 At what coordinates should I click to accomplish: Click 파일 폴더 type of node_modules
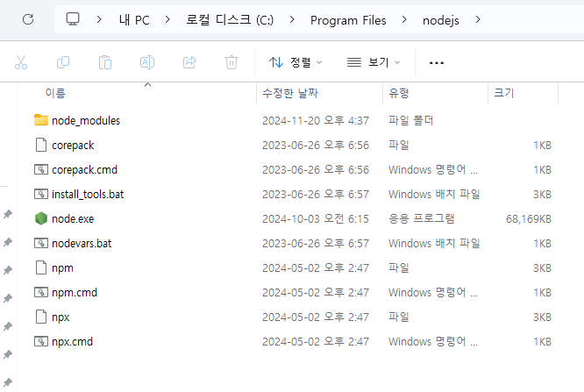point(410,120)
